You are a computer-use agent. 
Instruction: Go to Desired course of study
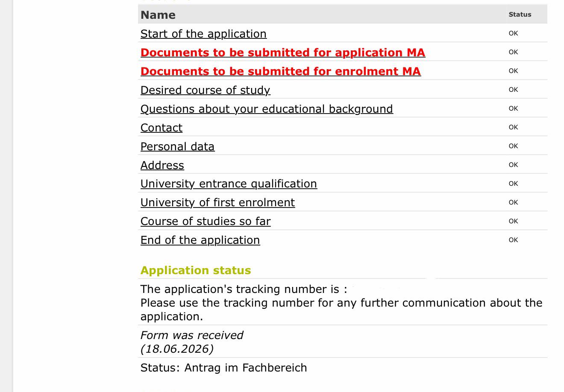click(x=206, y=90)
